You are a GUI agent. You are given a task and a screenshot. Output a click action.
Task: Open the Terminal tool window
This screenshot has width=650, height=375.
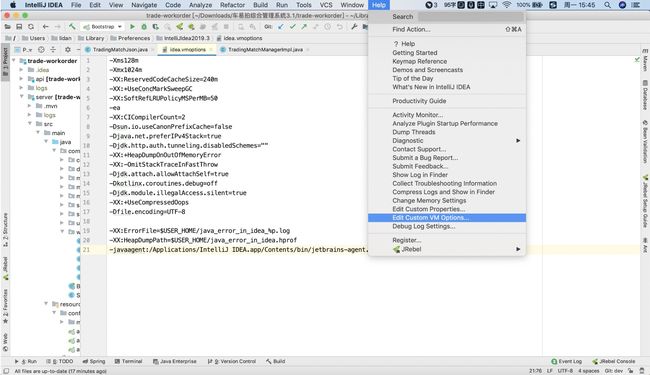pyautogui.click(x=128, y=361)
